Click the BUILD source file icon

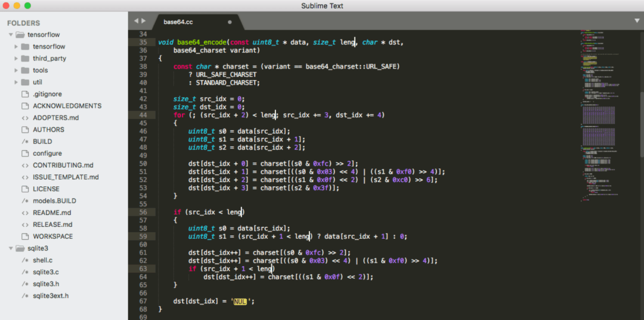tap(25, 141)
